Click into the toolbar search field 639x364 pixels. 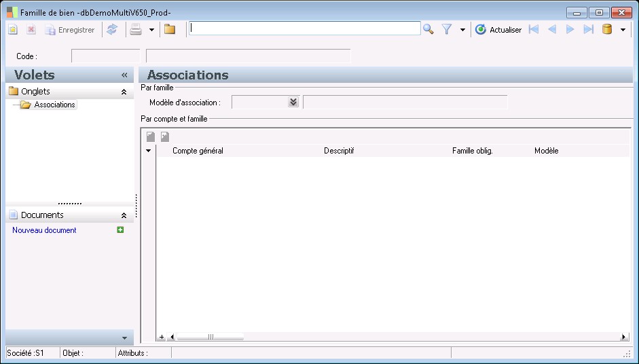[x=304, y=29]
